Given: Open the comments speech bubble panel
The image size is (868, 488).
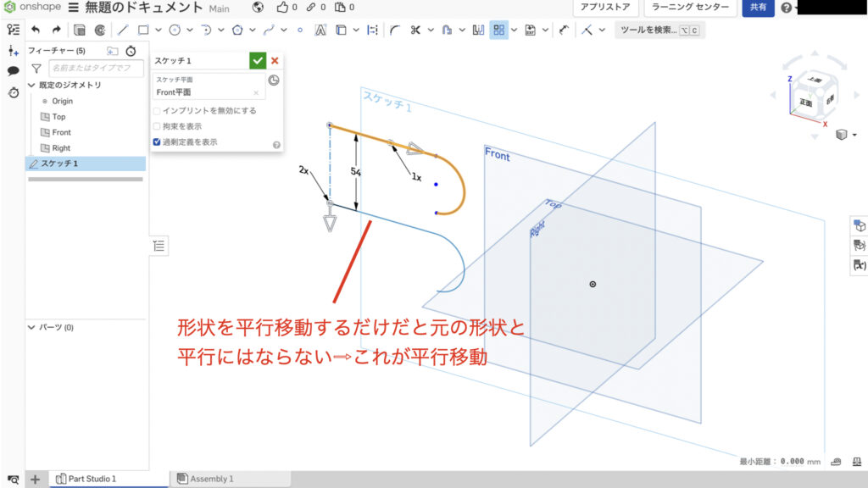Looking at the screenshot, I should click(14, 71).
